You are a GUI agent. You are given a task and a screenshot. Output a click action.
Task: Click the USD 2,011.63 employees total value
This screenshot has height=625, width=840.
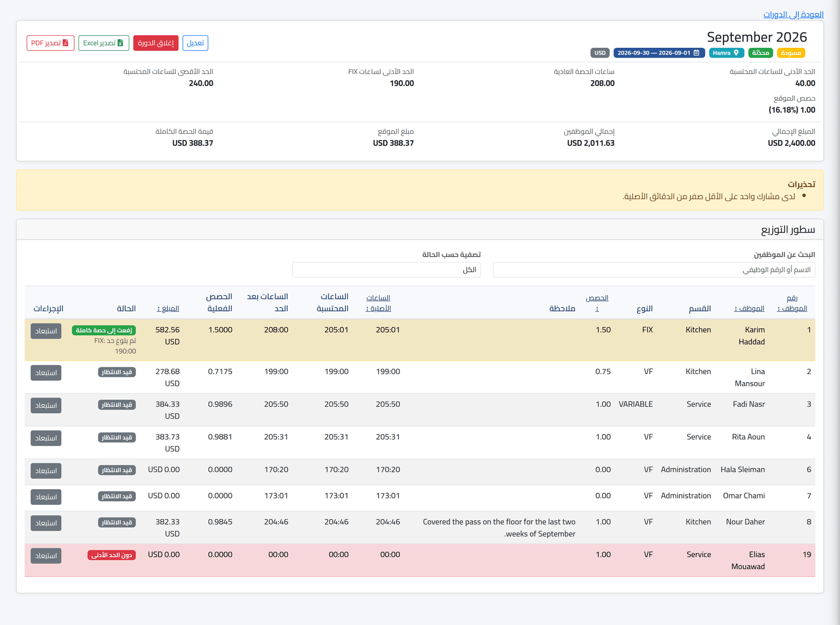pos(591,143)
